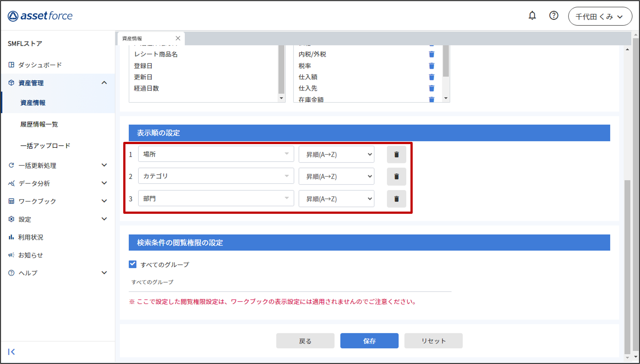Delete sort row 1 (場所) with trash icon
The height and width of the screenshot is (364, 640).
pyautogui.click(x=396, y=154)
